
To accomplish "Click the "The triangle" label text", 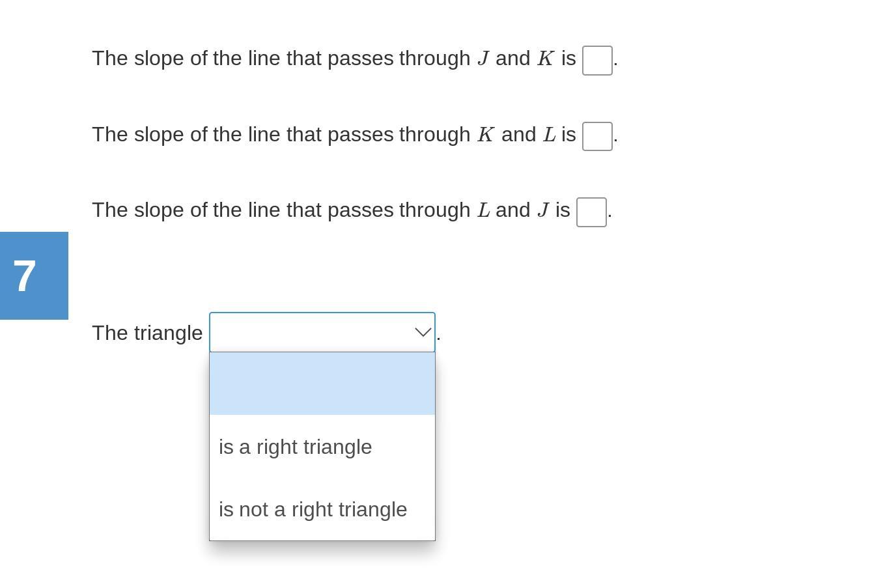I will 147,333.
